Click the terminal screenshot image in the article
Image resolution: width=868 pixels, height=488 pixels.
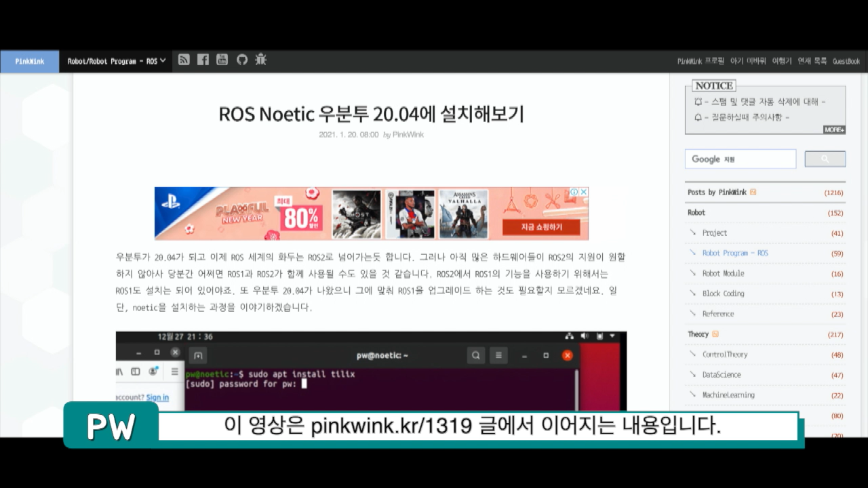click(x=371, y=371)
